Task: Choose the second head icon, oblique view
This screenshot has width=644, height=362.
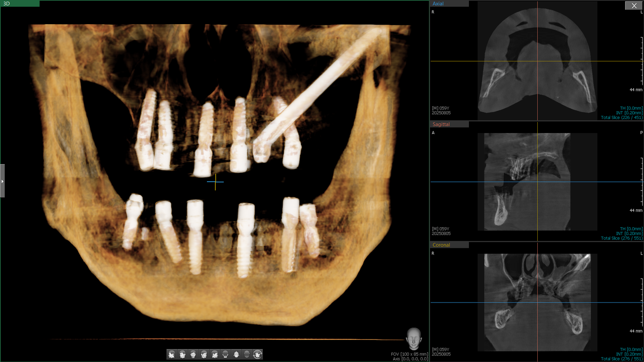Action: pos(182,354)
